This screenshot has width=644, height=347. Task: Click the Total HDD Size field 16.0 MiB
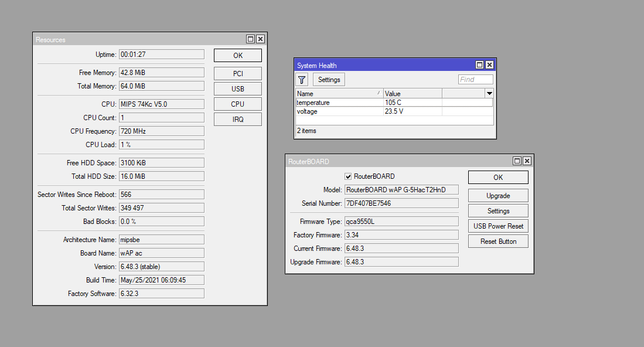click(x=161, y=176)
